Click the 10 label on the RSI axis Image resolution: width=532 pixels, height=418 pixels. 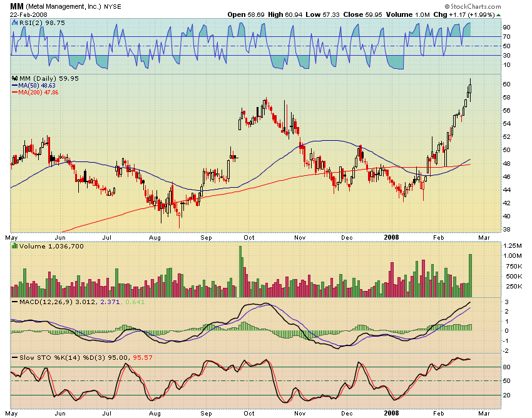pyautogui.click(x=507, y=65)
